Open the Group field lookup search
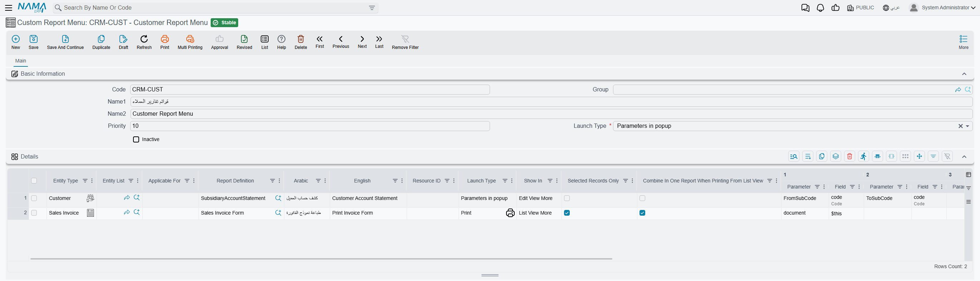980x281 pixels. (968, 90)
